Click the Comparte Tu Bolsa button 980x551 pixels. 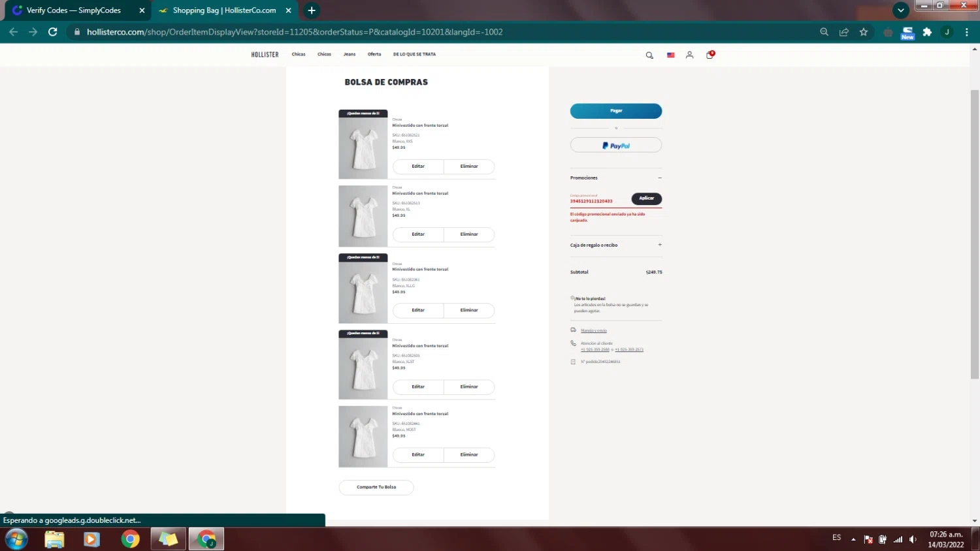(x=376, y=487)
